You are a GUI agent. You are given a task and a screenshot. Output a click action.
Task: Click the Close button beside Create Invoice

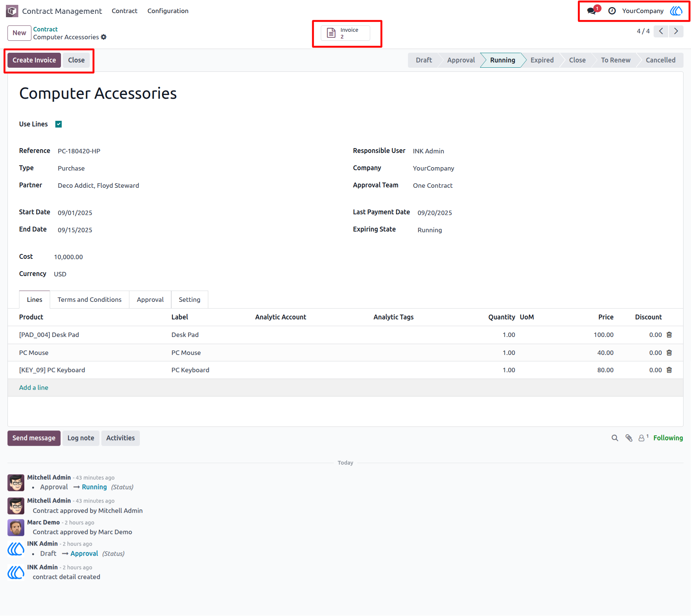pos(76,60)
